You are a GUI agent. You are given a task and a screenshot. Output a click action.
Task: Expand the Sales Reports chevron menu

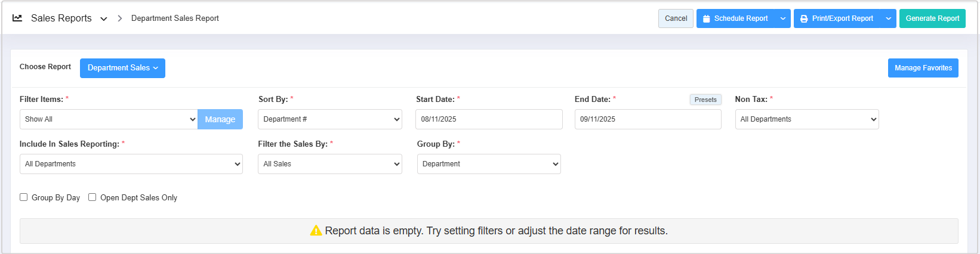point(104,19)
